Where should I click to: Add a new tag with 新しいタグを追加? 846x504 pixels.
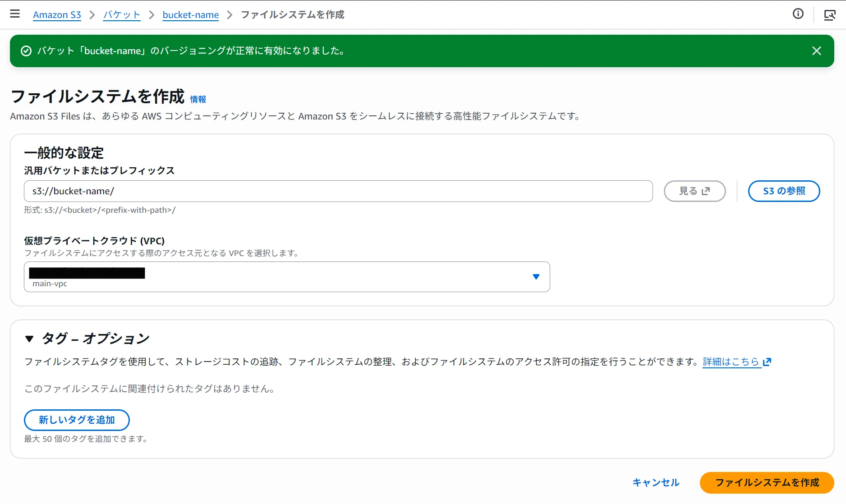(77, 420)
